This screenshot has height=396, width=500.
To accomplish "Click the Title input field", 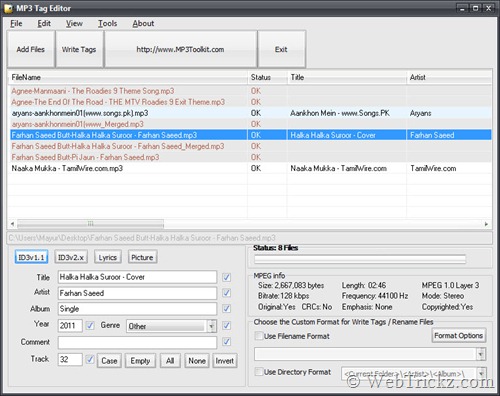I will point(137,277).
